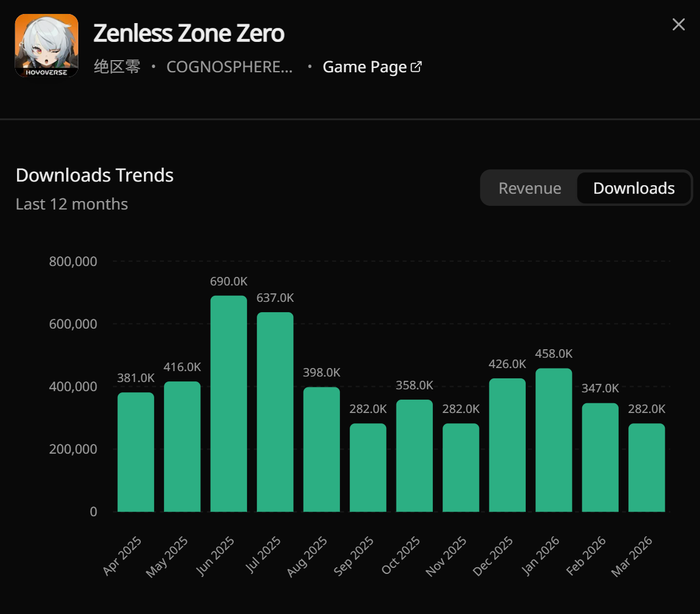Click the Zenless Zone Zero title

(x=188, y=33)
